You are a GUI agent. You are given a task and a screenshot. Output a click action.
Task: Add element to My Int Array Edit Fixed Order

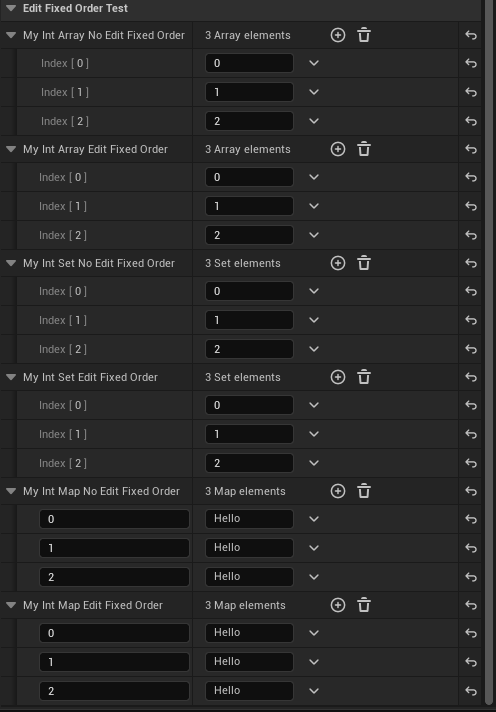337,149
